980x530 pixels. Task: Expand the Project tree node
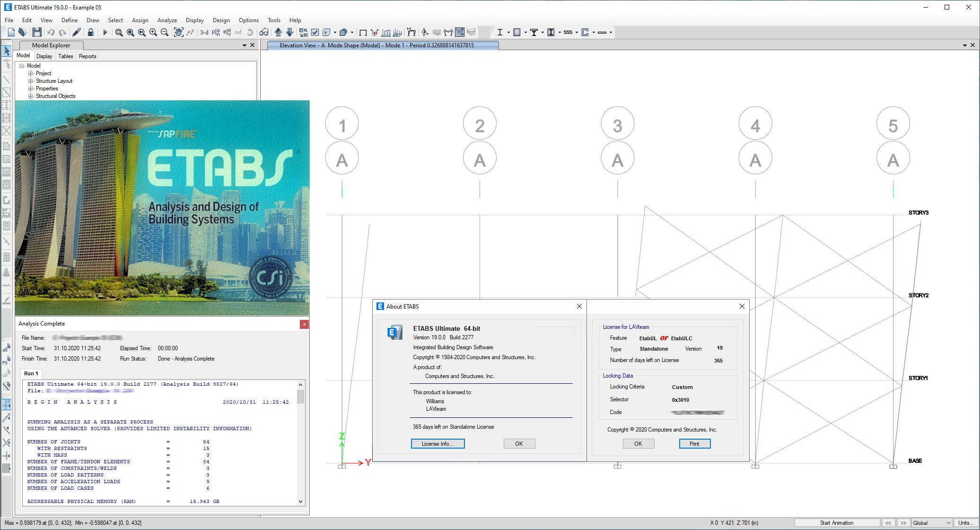tap(31, 73)
